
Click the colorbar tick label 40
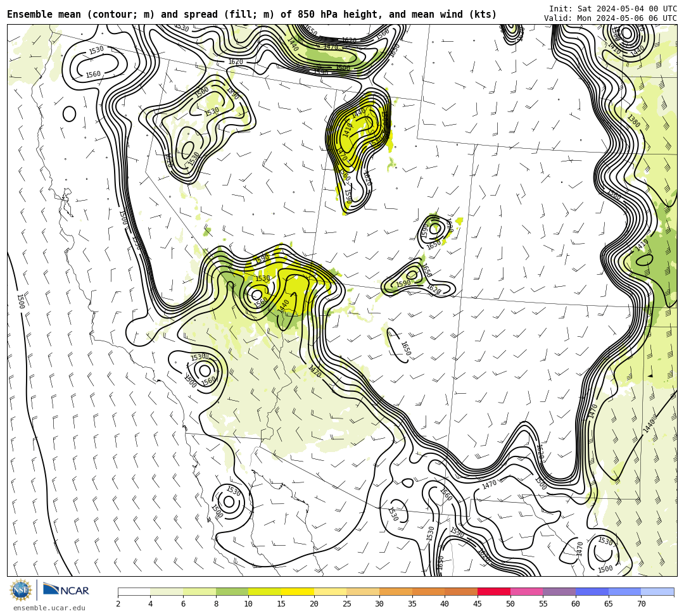click(445, 604)
